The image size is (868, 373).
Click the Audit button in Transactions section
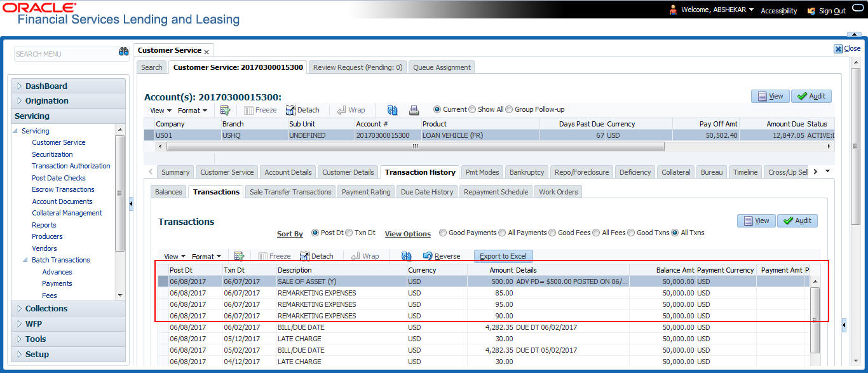pyautogui.click(x=797, y=220)
